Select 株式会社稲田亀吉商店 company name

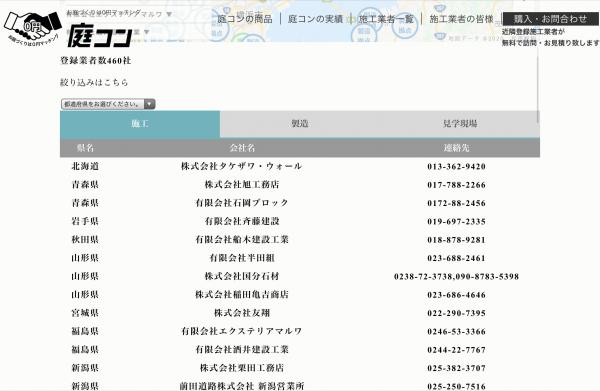coord(242,295)
